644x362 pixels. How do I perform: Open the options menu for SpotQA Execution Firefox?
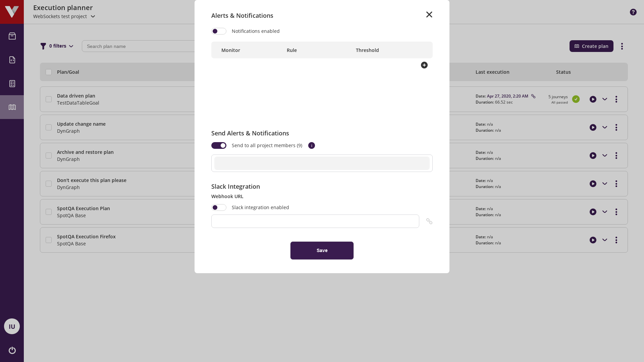(x=616, y=240)
